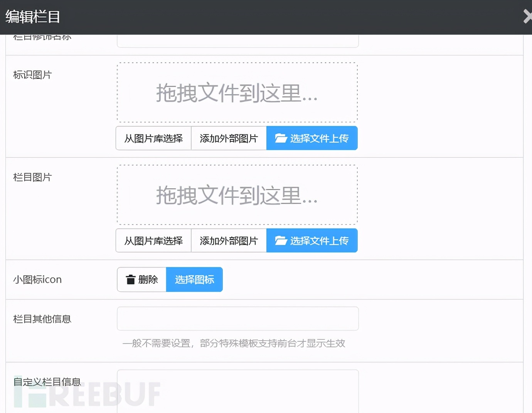Click the 栏目修饰名称 input field
The width and height of the screenshot is (532, 413).
click(237, 41)
